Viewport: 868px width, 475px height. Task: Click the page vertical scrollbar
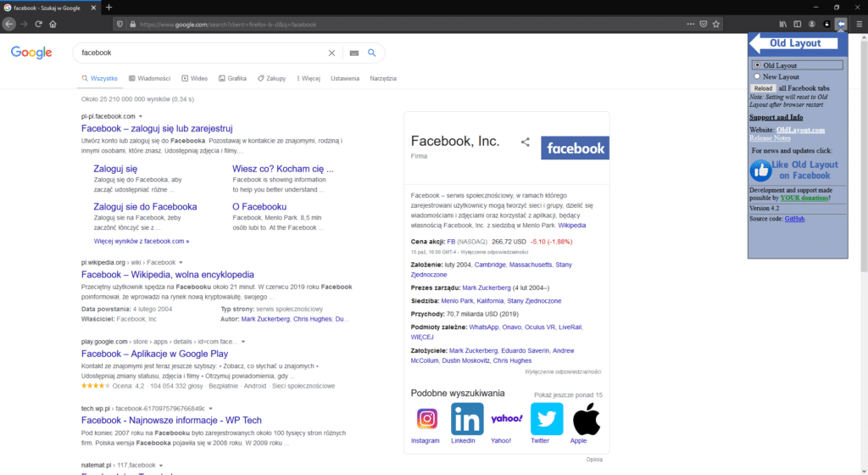864,155
